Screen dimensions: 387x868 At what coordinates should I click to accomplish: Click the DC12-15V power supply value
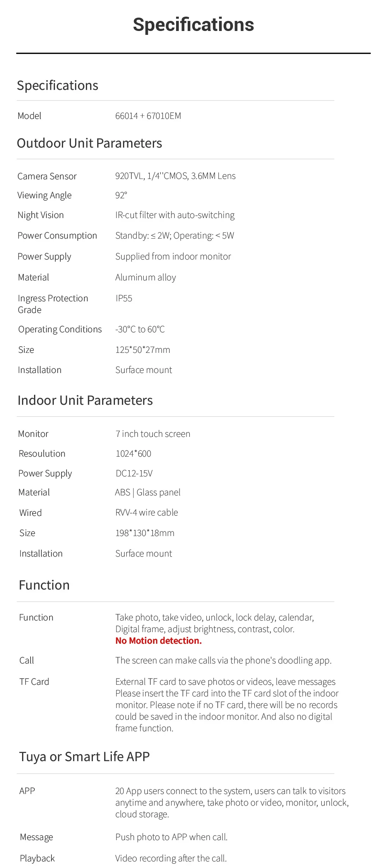(x=134, y=473)
